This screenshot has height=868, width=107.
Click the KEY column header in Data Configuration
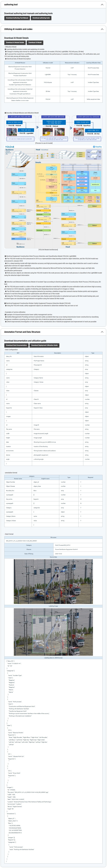18,353
